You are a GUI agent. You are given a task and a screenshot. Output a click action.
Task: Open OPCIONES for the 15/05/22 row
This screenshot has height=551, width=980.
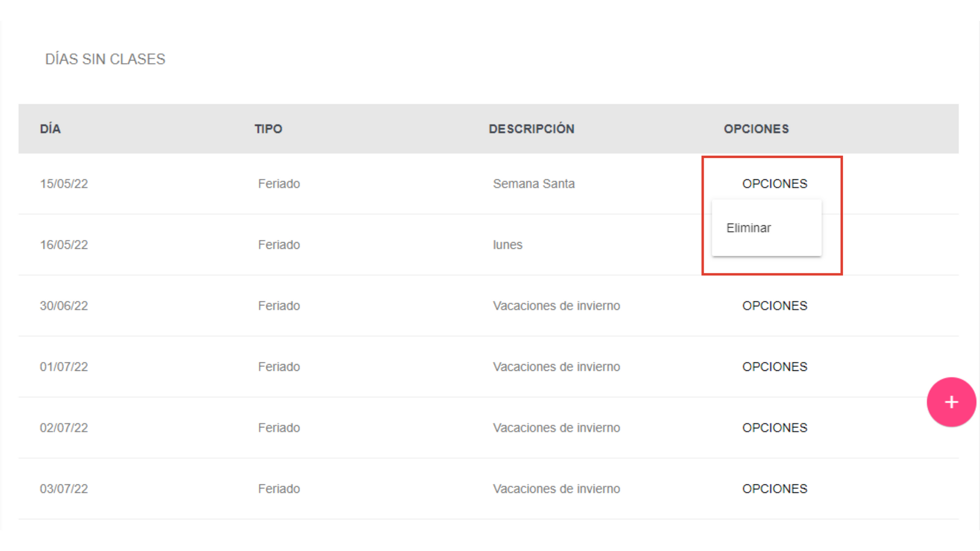774,184
